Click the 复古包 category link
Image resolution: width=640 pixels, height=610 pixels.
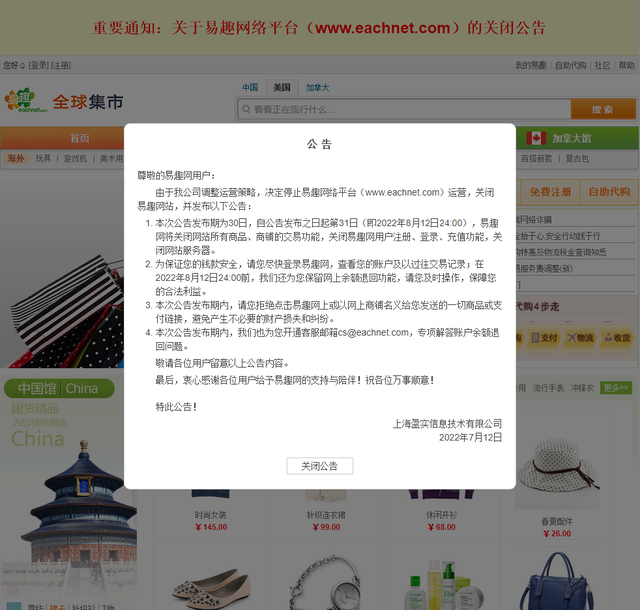tap(577, 158)
